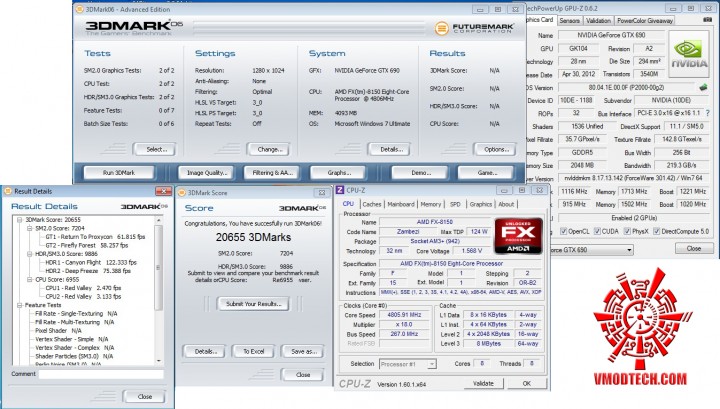Click Select... under Tests

click(157, 150)
